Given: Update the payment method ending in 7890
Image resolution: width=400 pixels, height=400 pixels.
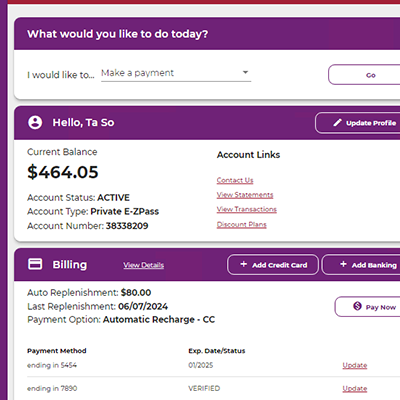Looking at the screenshot, I should 355,389.
